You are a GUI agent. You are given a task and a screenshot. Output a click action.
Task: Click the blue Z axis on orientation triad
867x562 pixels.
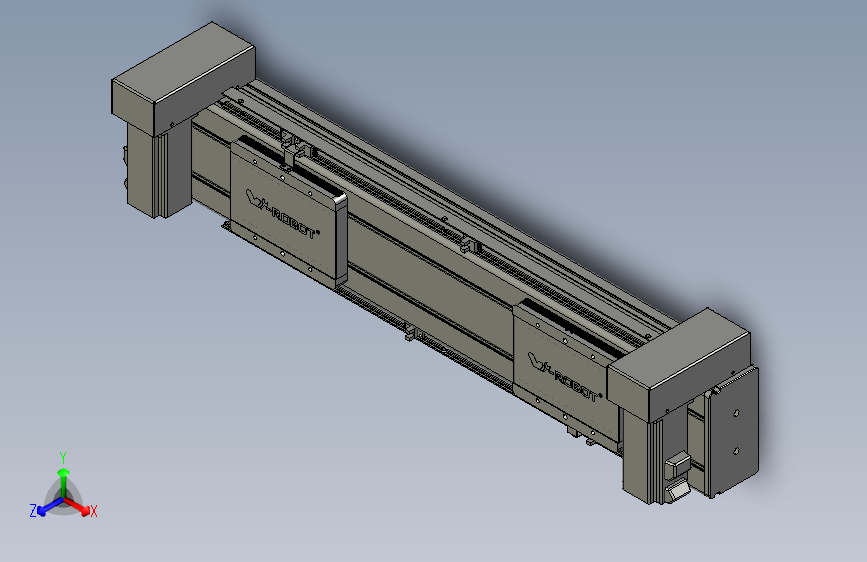[x=50, y=506]
